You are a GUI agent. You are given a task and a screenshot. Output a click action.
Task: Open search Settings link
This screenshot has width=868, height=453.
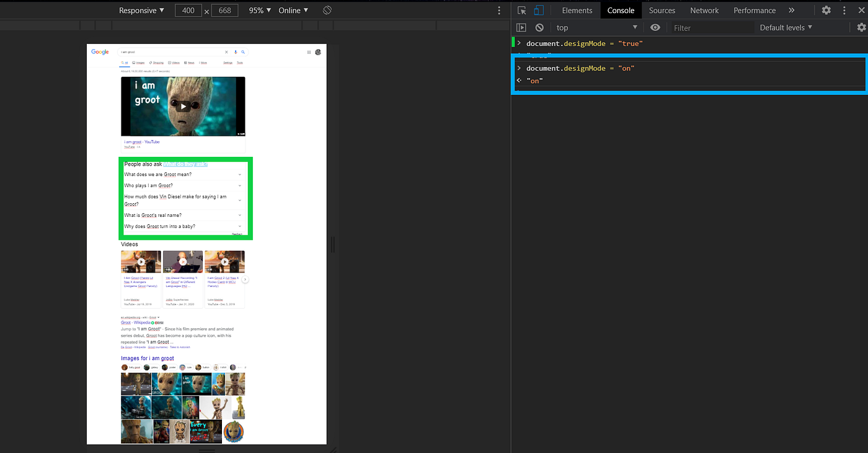click(x=228, y=63)
